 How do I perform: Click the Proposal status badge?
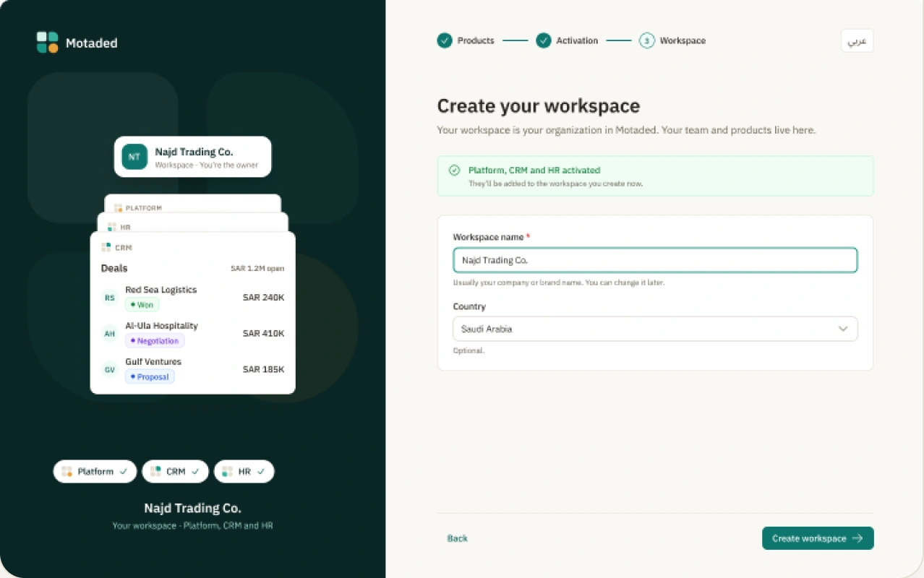150,377
